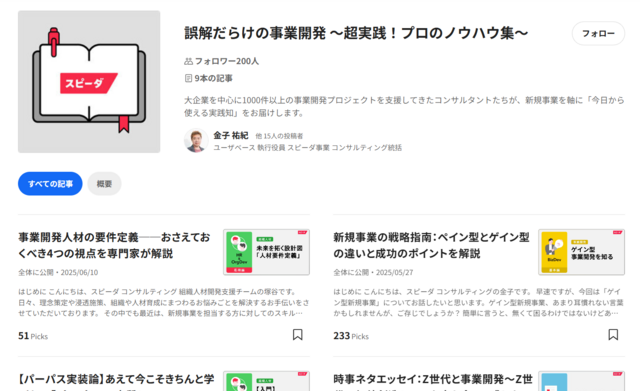View the 51 Picks count
640x391 pixels.
[x=33, y=336]
